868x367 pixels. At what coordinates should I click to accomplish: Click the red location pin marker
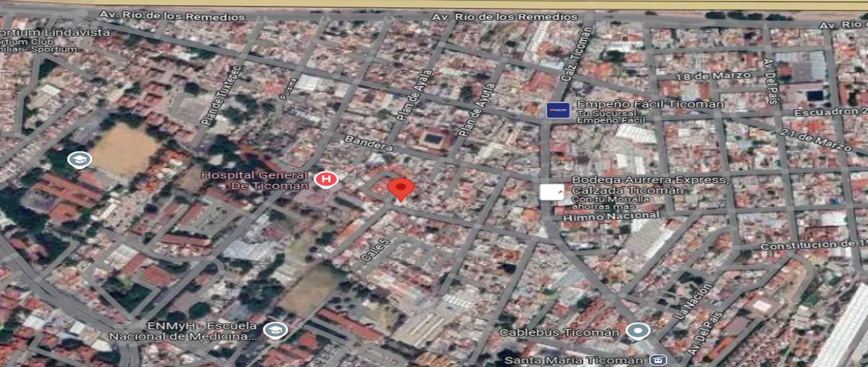(x=401, y=190)
